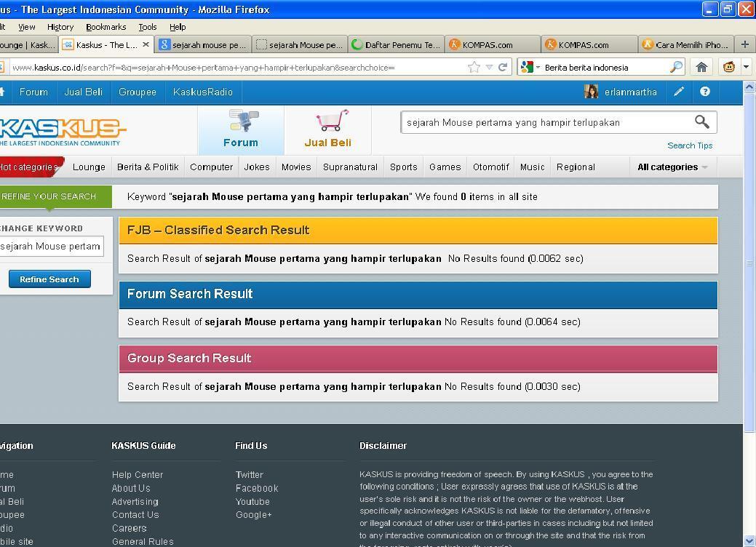
Task: Open the Google+ link under Find Us
Action: (x=254, y=515)
